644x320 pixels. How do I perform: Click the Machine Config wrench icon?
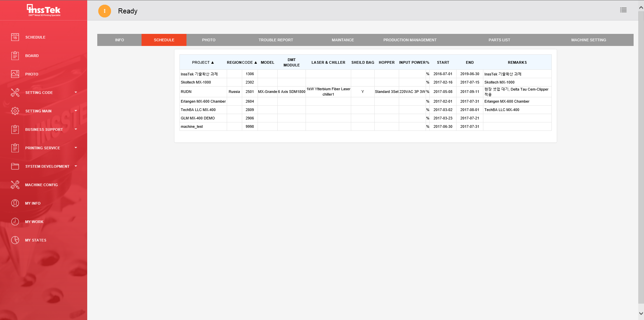(x=15, y=185)
